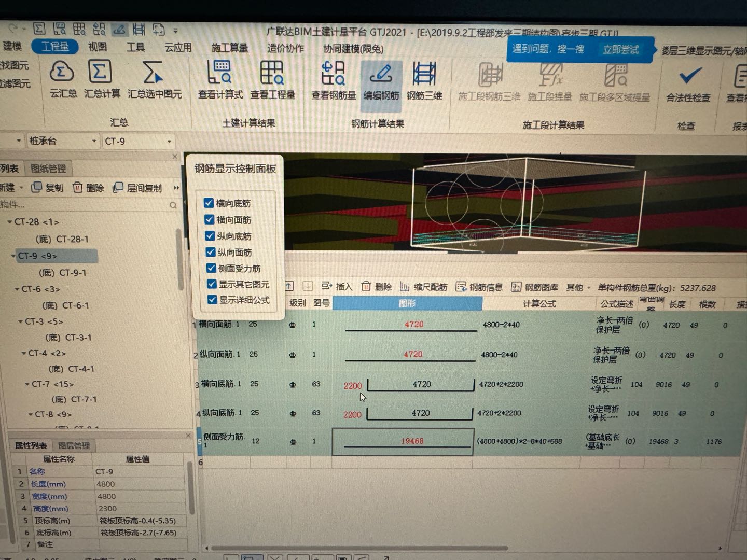Select (底) CT-9-1 tree item
The width and height of the screenshot is (747, 560).
(x=62, y=272)
